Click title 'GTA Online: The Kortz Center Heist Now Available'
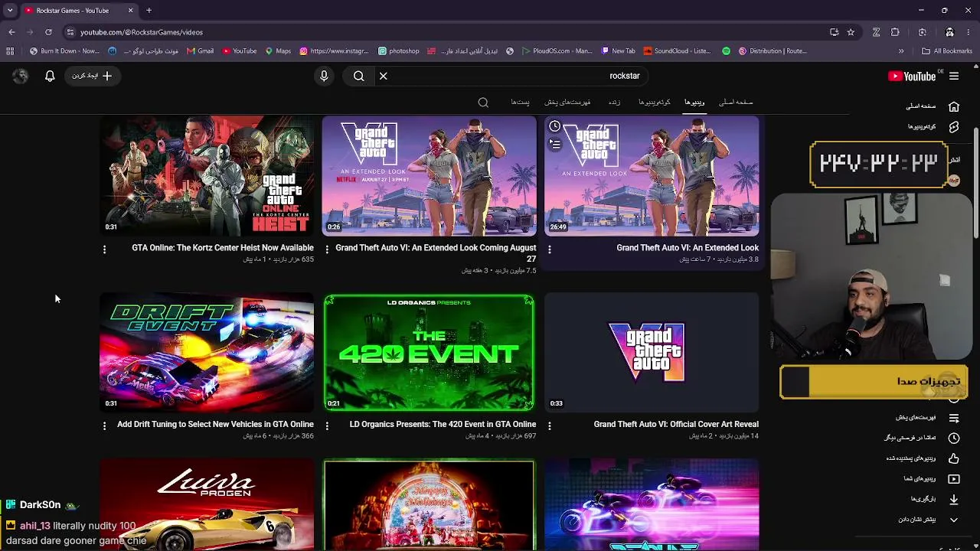Viewport: 980px width, 551px height. pos(223,248)
